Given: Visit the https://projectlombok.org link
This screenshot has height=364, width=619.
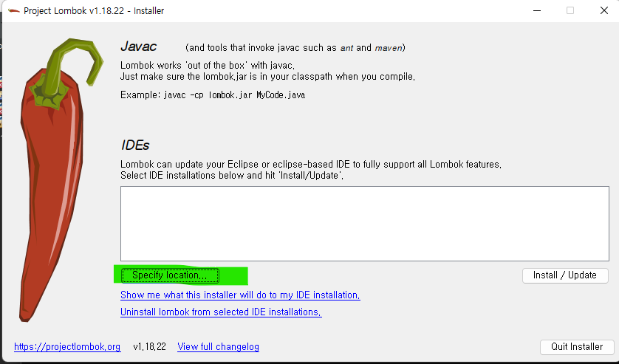Looking at the screenshot, I should pos(67,346).
